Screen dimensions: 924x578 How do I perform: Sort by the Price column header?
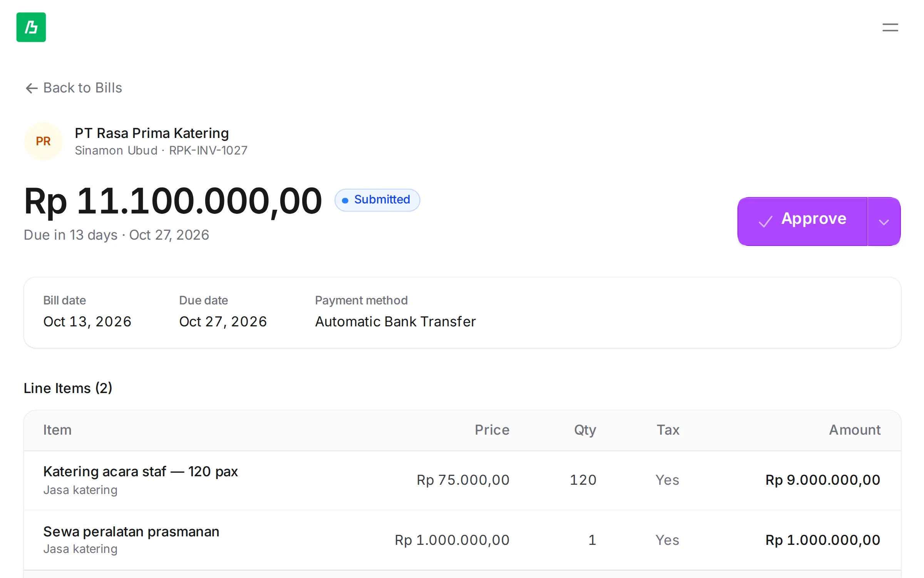492,430
